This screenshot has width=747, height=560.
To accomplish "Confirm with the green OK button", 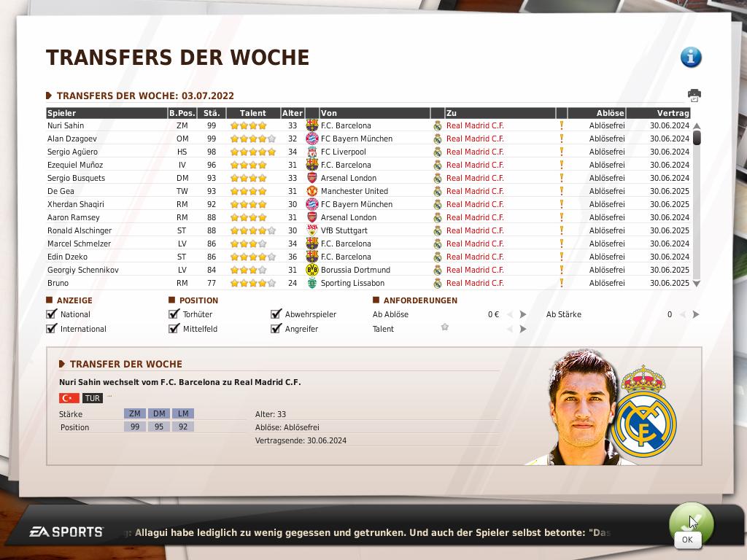I will (691, 525).
